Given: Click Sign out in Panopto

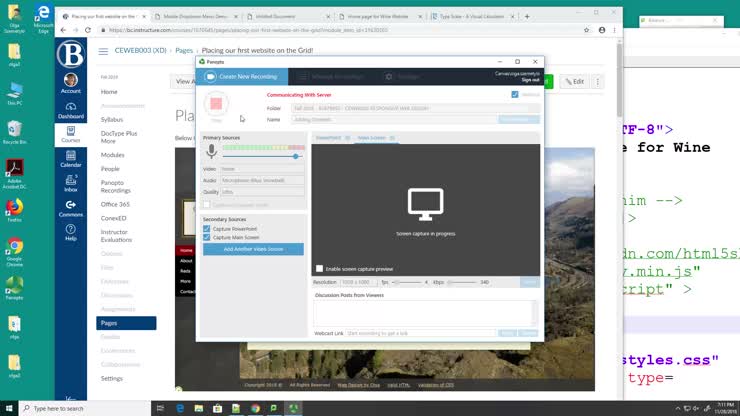Looking at the screenshot, I should [530, 80].
